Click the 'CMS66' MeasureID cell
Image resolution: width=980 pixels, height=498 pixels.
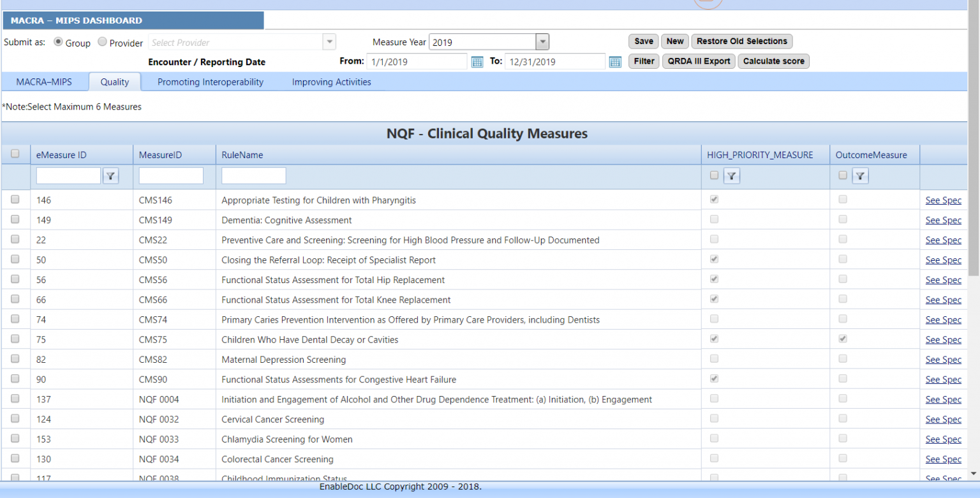click(x=174, y=300)
